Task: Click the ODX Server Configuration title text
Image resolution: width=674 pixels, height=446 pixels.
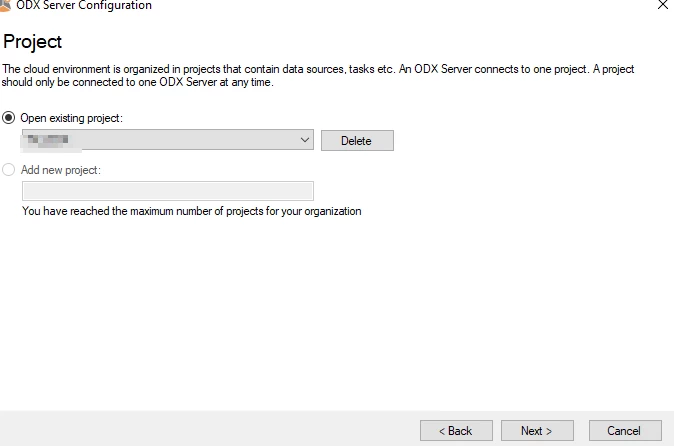Action: pyautogui.click(x=84, y=5)
